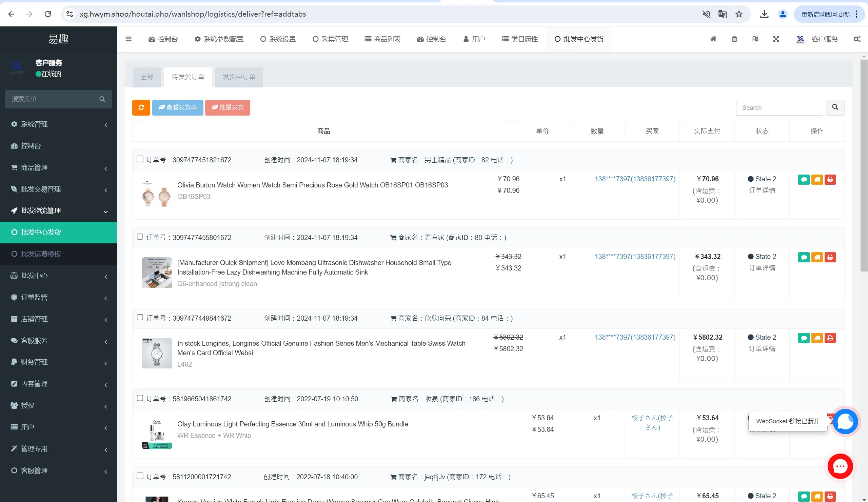The height and width of the screenshot is (502, 868).
Task: Click the red print icon for Longines order
Action: (x=830, y=338)
